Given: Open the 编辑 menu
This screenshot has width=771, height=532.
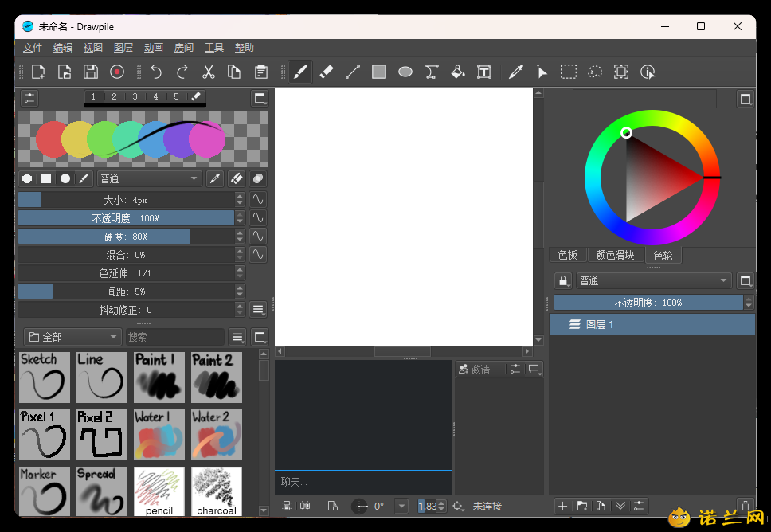Looking at the screenshot, I should (x=63, y=48).
